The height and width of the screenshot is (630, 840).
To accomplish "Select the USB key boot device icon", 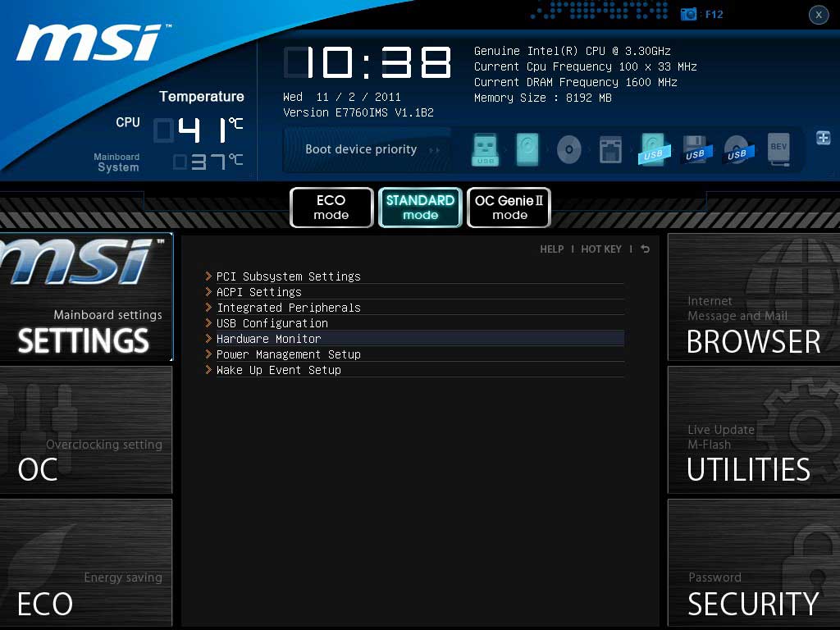I will [486, 149].
